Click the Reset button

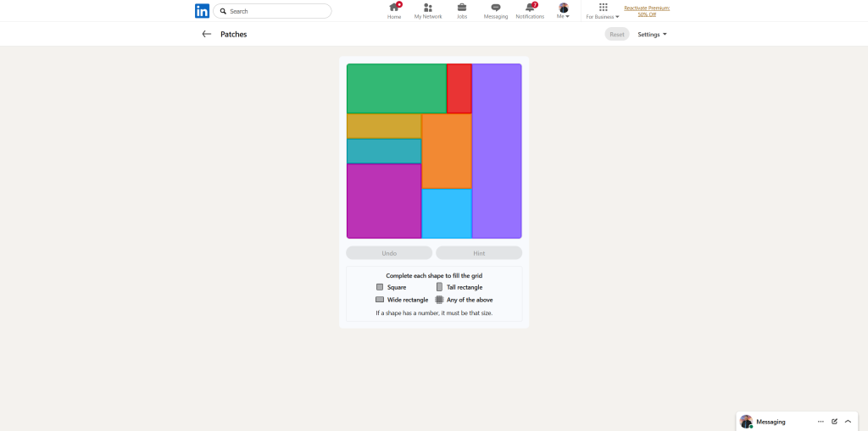coord(617,35)
